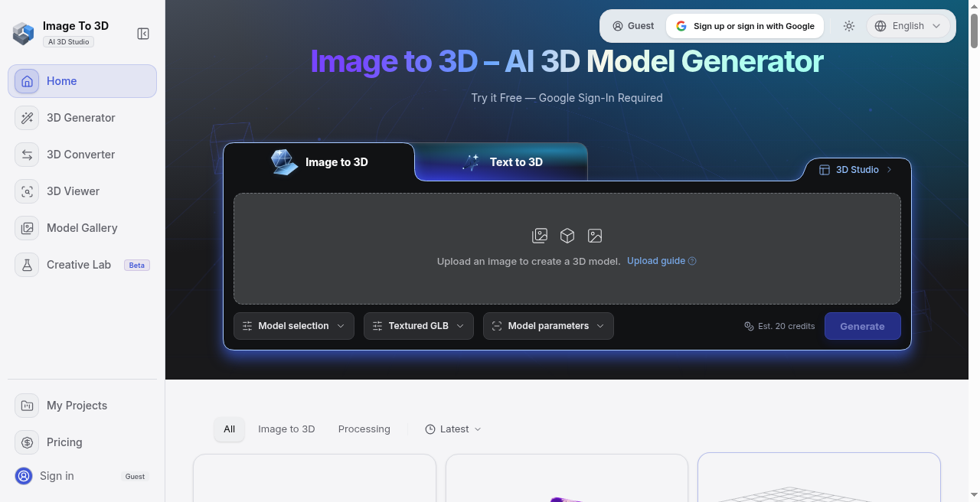The image size is (980, 502).
Task: Open the Textured GLB format dropdown
Action: pyautogui.click(x=419, y=326)
